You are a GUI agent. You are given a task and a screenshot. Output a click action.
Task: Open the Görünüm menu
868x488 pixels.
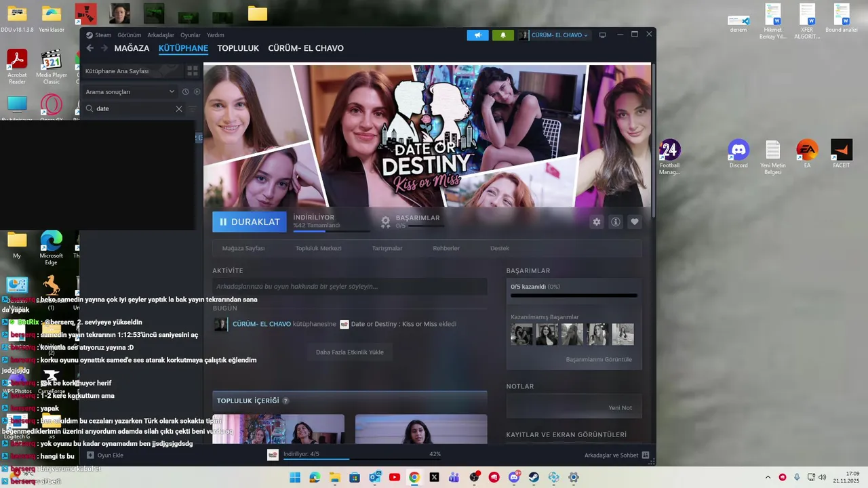coord(130,35)
